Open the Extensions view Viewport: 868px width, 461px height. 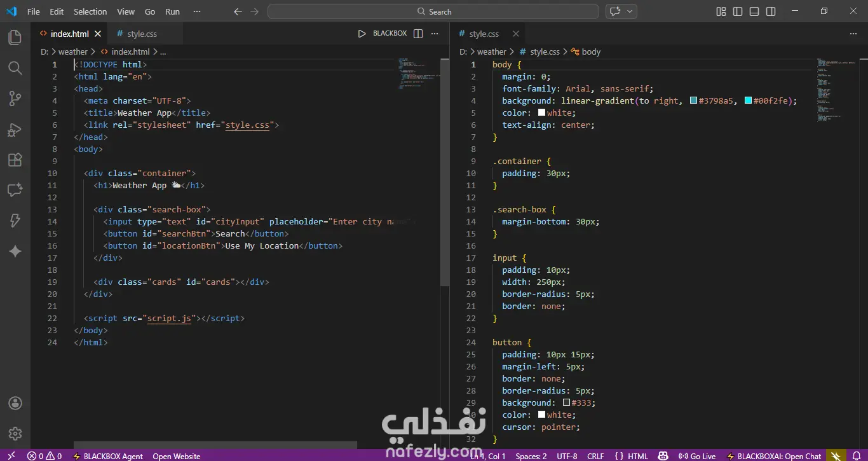15,160
